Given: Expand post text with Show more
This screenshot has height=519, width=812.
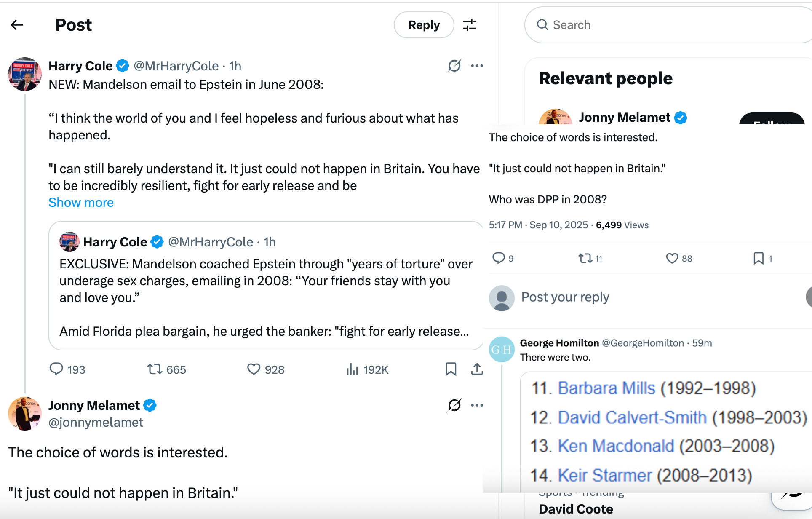Looking at the screenshot, I should pos(81,203).
